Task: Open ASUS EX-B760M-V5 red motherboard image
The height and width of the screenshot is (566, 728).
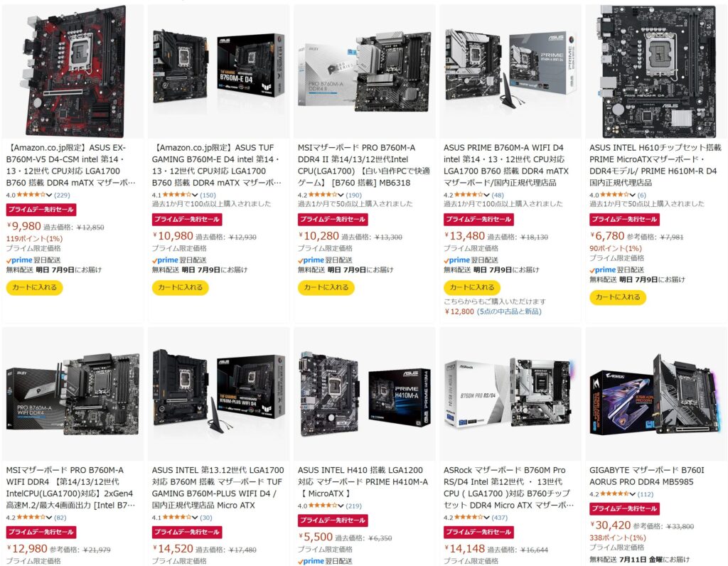Action: [73, 71]
